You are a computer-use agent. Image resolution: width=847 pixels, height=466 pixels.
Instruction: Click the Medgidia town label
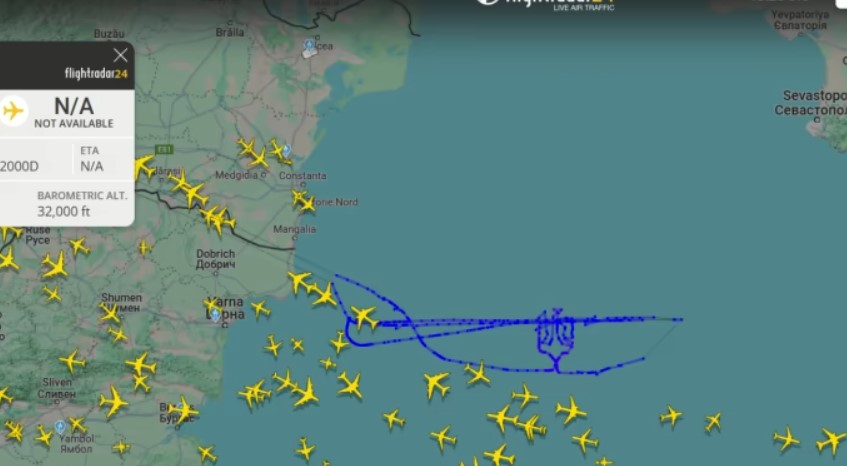coord(237,175)
